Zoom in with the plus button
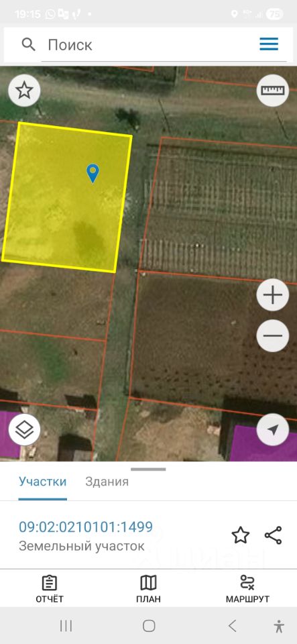 point(273,295)
